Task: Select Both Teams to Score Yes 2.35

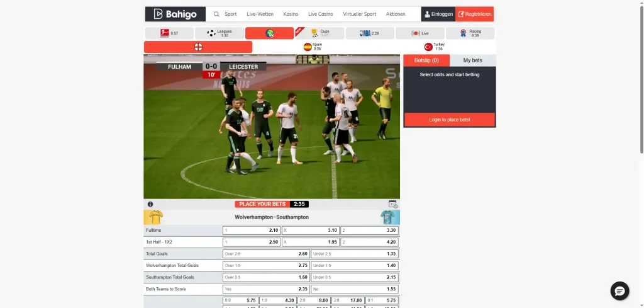Action: click(266, 289)
